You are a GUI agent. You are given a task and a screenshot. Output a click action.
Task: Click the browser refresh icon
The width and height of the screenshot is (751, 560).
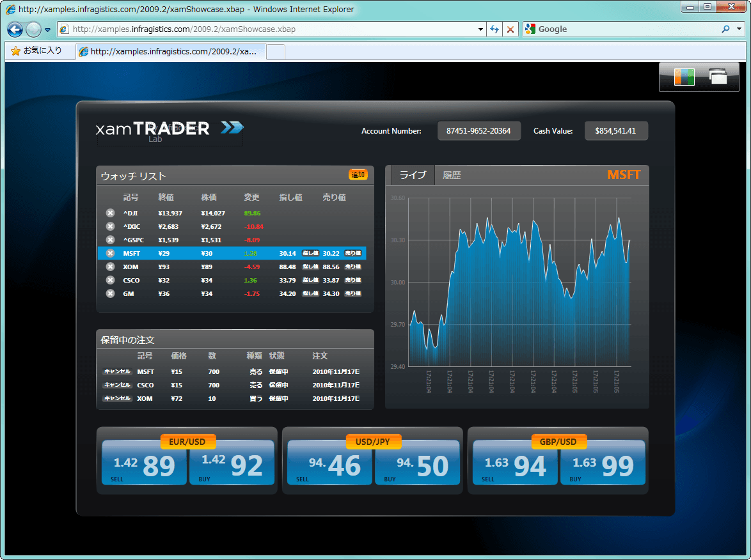(x=494, y=29)
